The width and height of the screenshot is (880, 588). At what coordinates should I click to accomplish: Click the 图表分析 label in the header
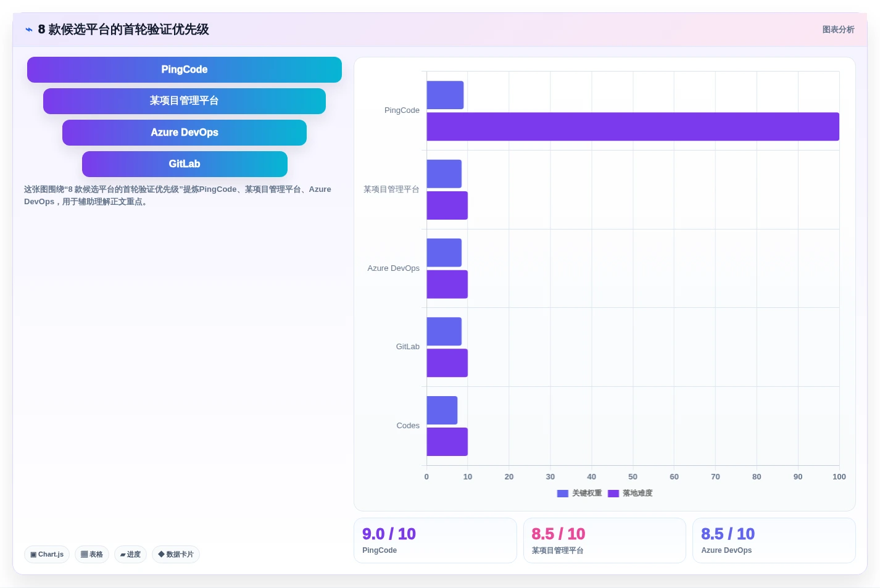click(x=838, y=30)
